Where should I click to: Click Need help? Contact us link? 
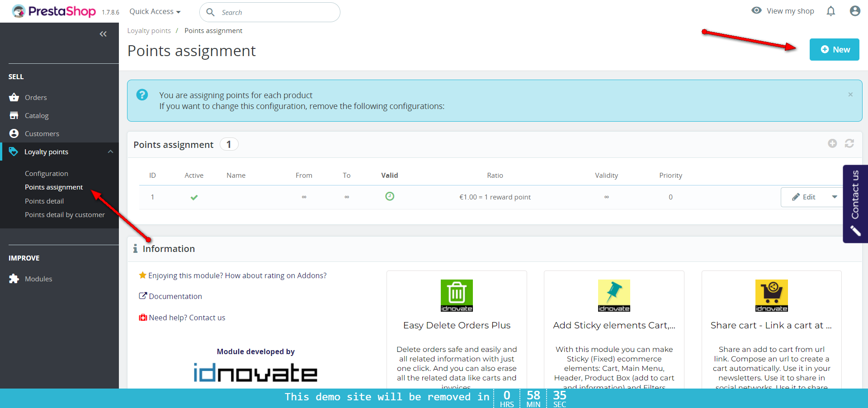point(187,318)
